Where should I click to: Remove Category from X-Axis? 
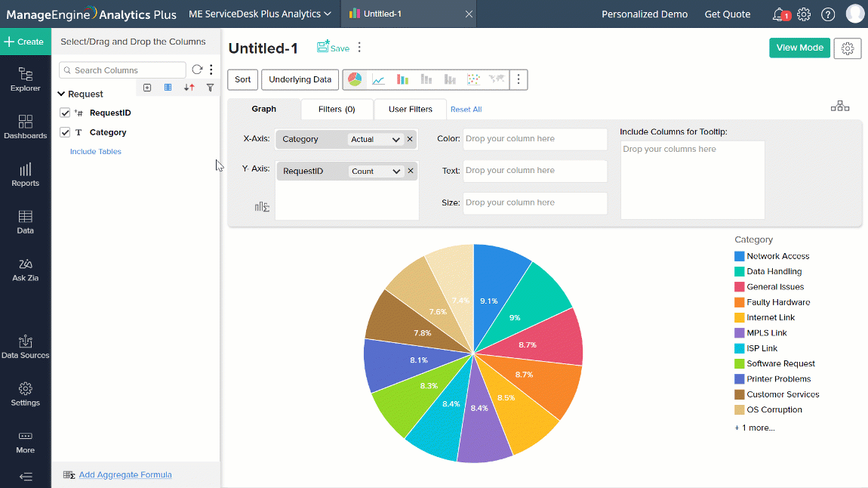point(410,139)
